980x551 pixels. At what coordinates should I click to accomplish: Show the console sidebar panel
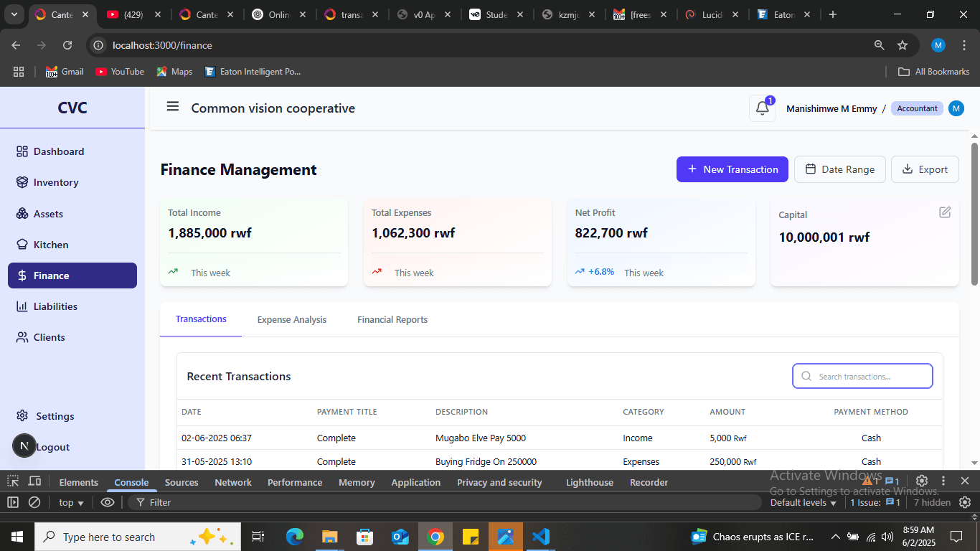tap(13, 503)
